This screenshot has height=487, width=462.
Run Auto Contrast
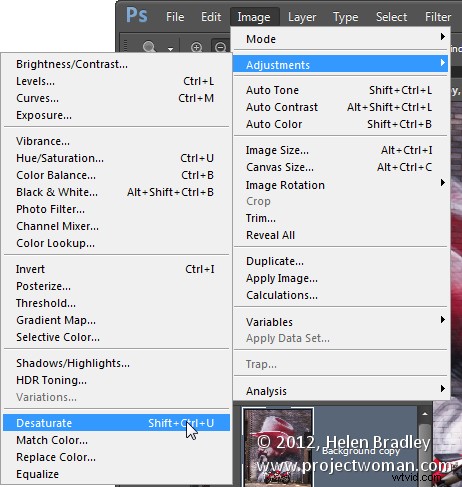pos(340,107)
